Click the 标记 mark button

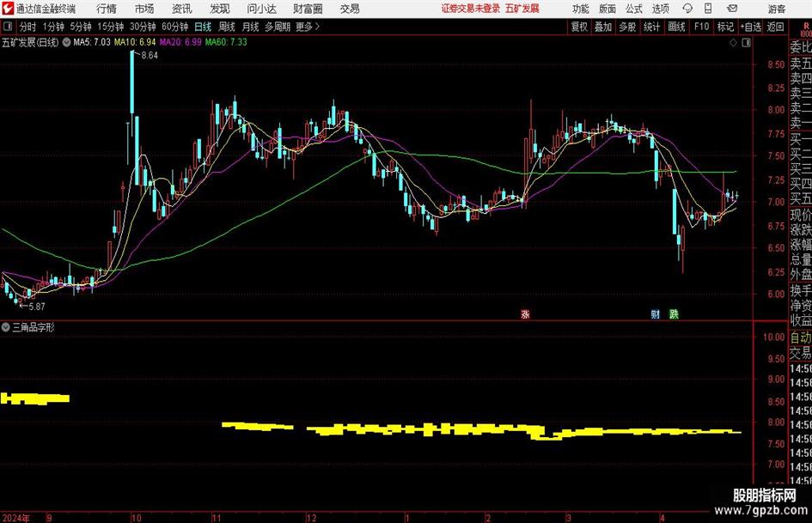725,27
